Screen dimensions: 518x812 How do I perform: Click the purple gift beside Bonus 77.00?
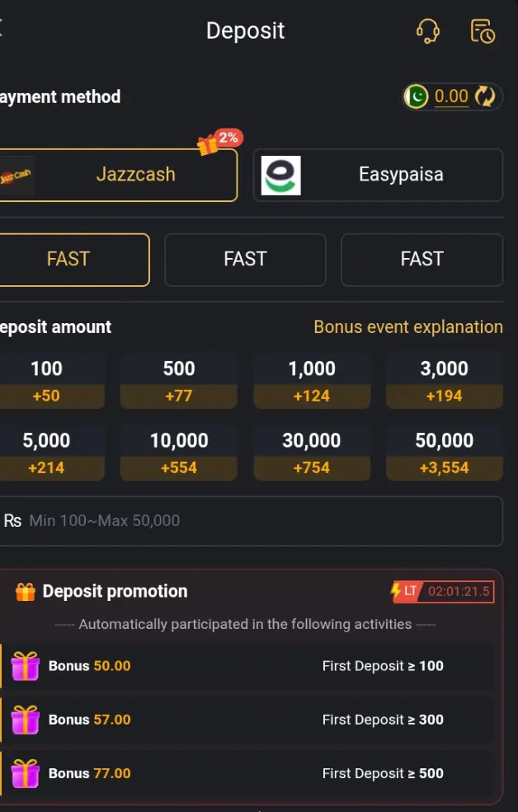[25, 773]
